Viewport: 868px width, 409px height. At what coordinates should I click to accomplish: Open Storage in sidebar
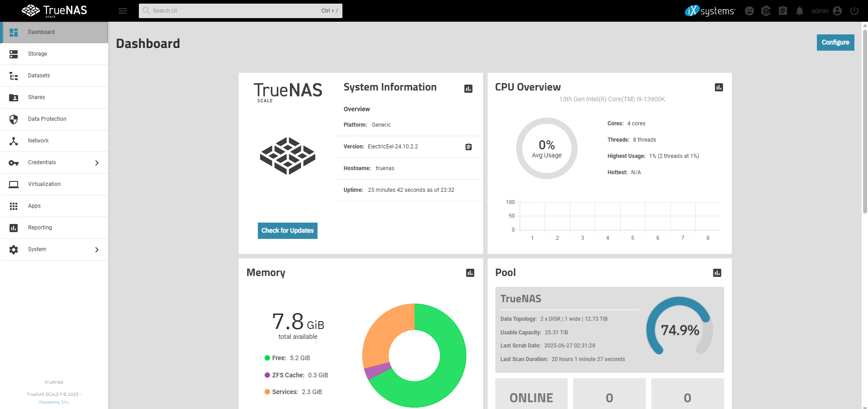pos(54,54)
